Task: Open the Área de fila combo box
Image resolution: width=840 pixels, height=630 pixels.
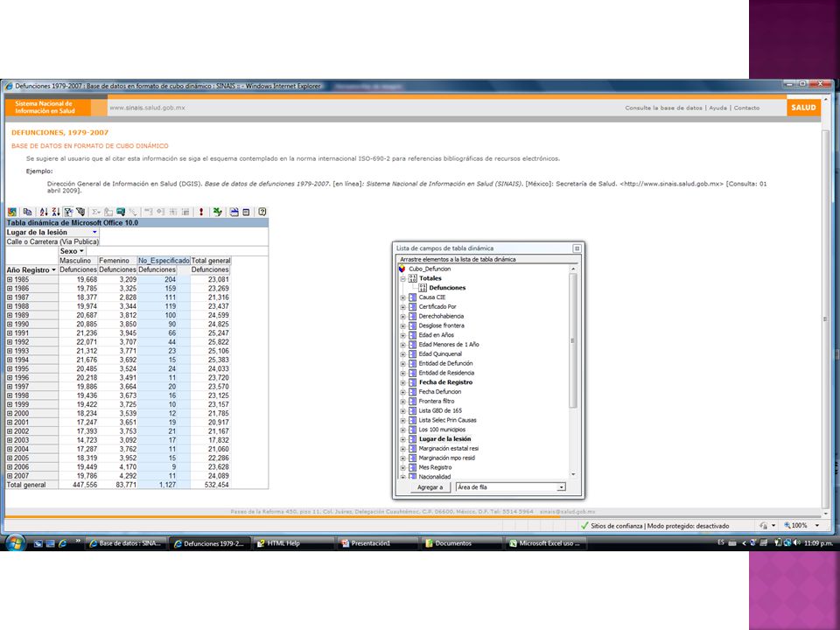Action: [x=510, y=487]
